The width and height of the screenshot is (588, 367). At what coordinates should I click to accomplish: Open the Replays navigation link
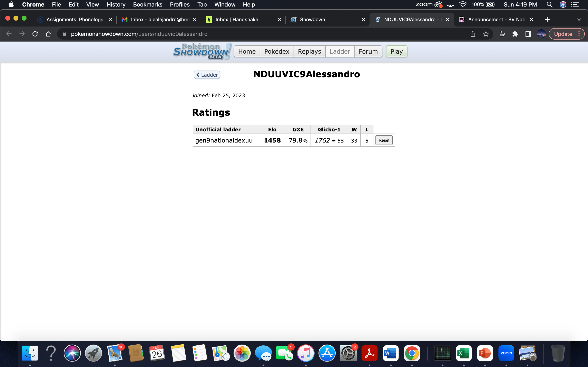[309, 51]
